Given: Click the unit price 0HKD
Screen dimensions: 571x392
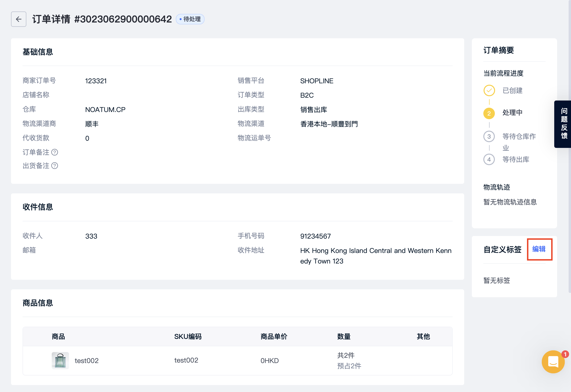Looking at the screenshot, I should click(x=269, y=361).
